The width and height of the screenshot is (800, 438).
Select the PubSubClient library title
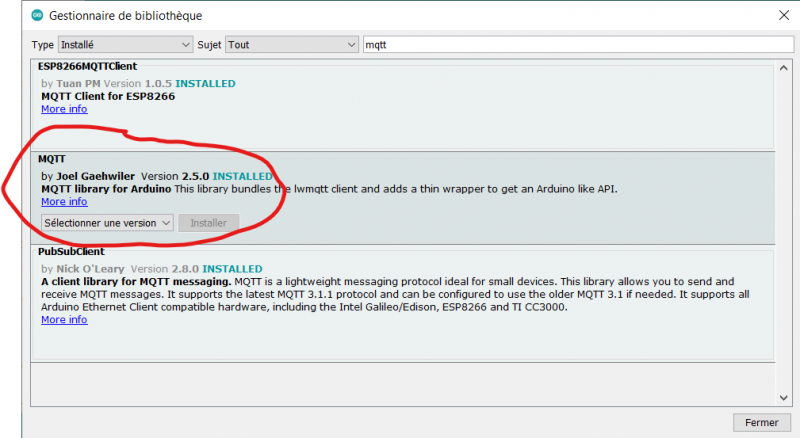coord(71,252)
